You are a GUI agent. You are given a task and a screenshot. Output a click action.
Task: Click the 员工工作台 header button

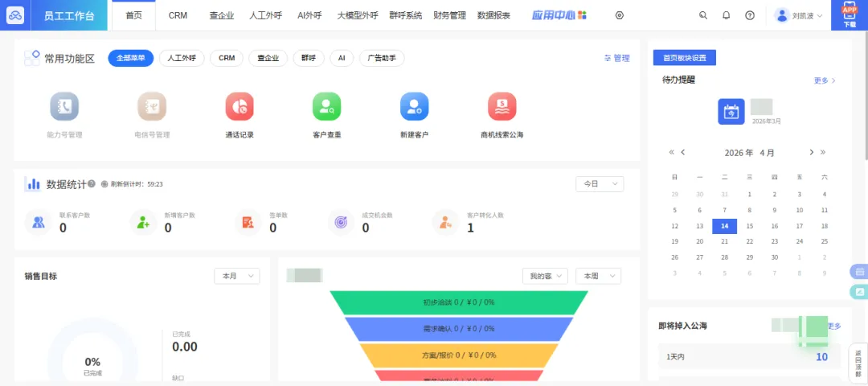69,15
